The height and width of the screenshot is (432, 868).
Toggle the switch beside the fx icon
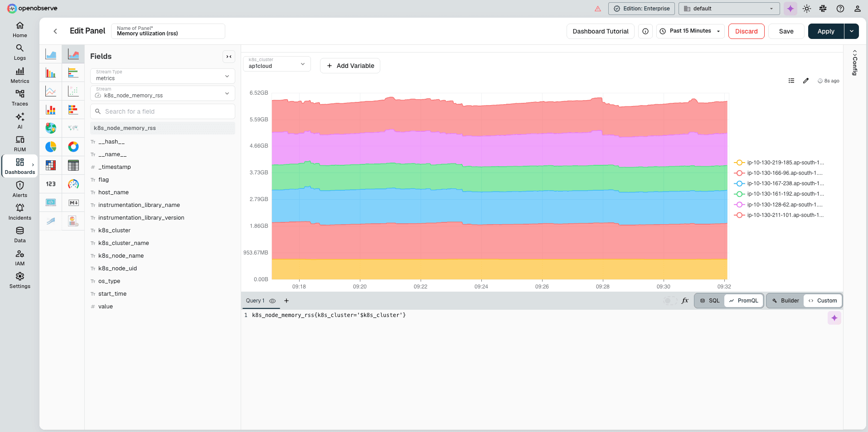coord(670,301)
